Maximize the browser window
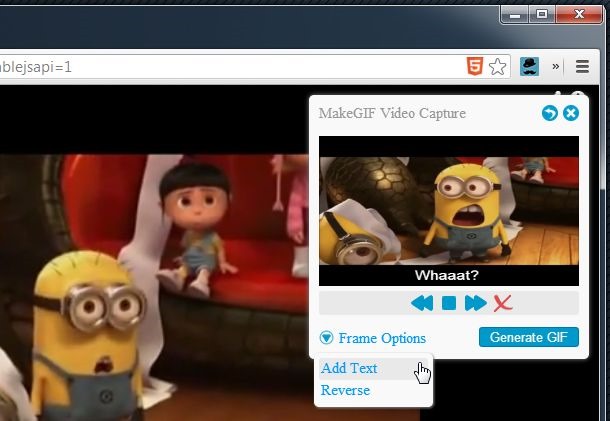The image size is (610, 421). tap(542, 14)
